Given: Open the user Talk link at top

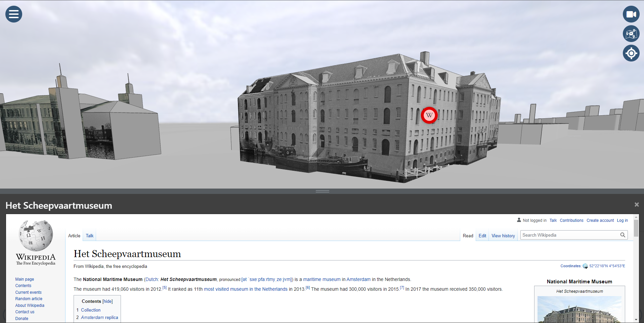Looking at the screenshot, I should (553, 220).
